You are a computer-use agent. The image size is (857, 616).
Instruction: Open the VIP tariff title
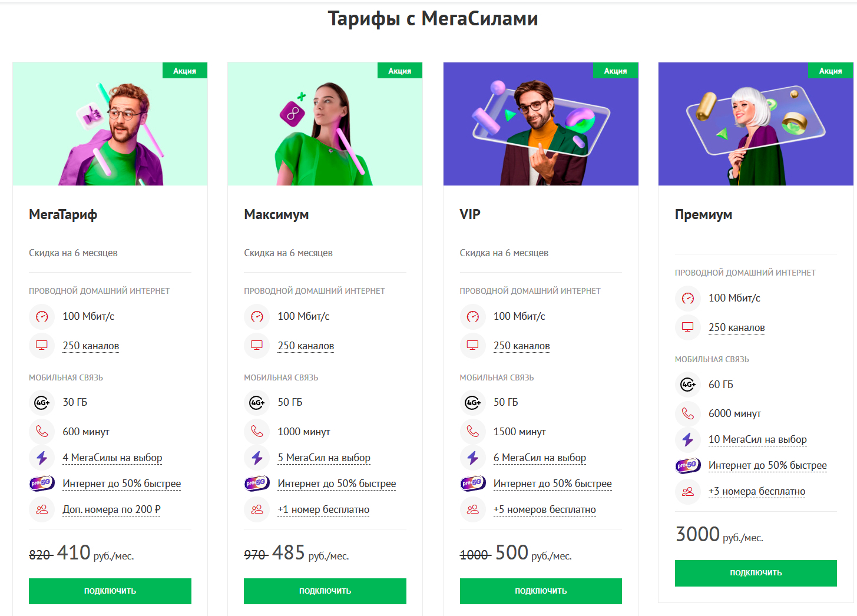point(470,214)
